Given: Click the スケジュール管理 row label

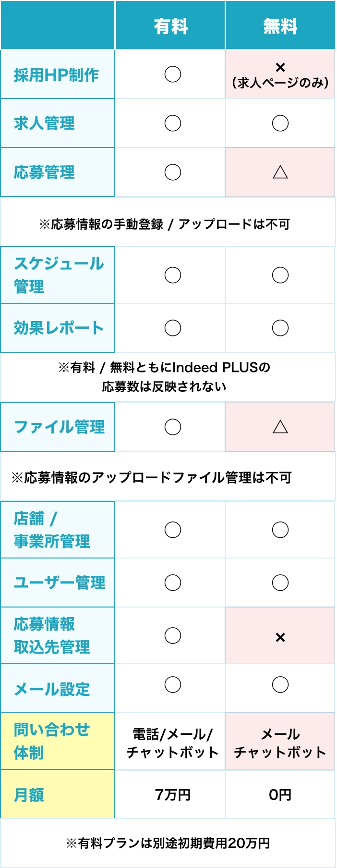Looking at the screenshot, I should (x=58, y=275).
